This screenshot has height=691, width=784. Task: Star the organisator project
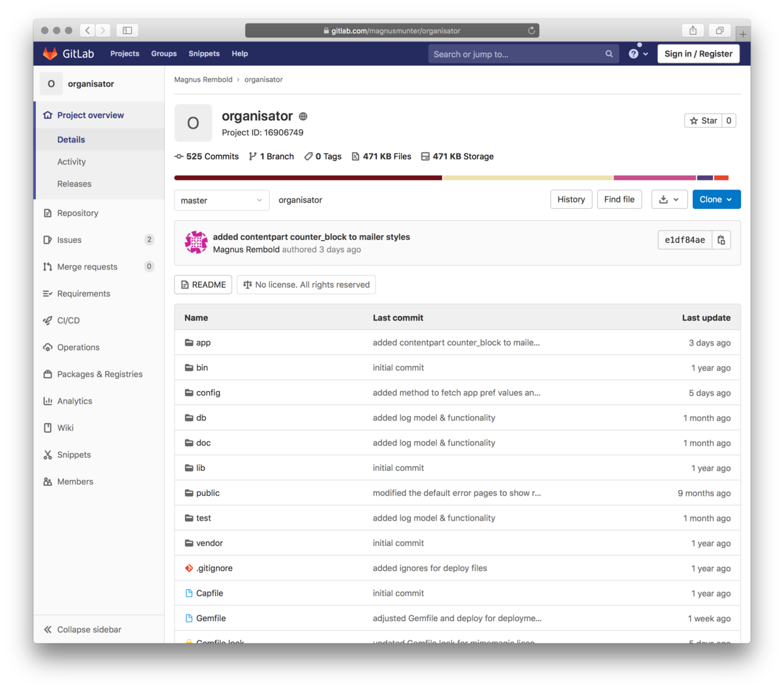(703, 121)
